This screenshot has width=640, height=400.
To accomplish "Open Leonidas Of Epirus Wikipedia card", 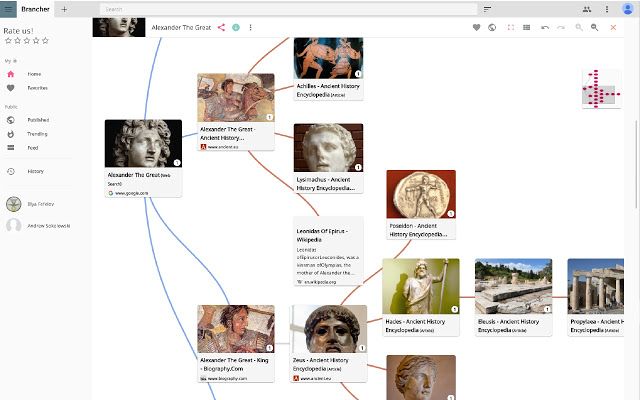I will point(328,251).
